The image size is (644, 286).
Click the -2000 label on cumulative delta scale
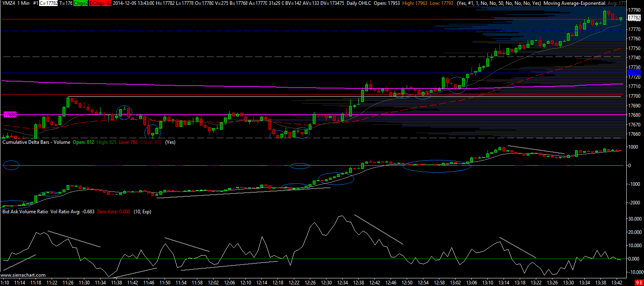tap(634, 203)
